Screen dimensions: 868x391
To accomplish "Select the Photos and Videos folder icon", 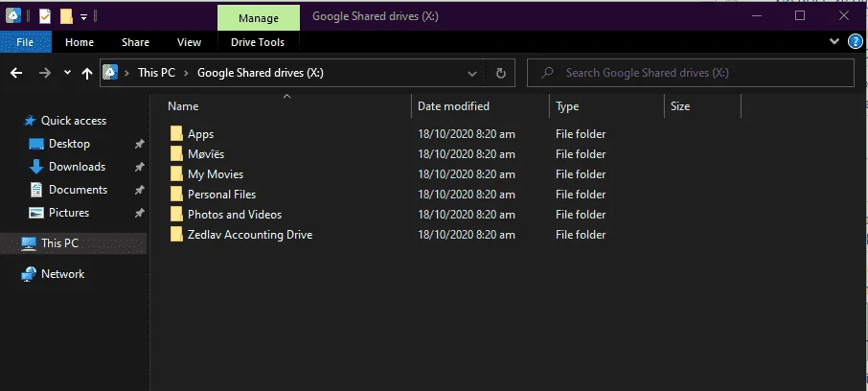I will click(x=176, y=214).
